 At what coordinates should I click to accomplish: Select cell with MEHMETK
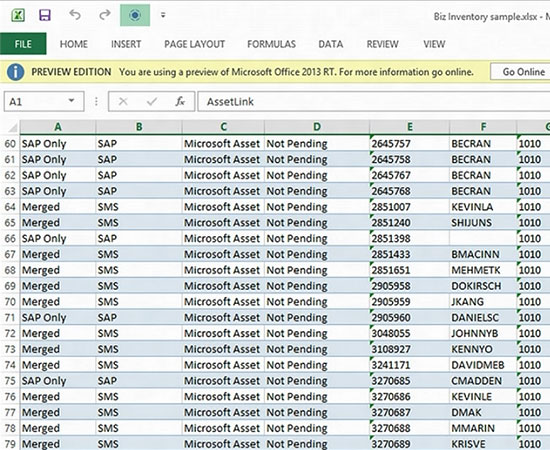click(x=483, y=270)
